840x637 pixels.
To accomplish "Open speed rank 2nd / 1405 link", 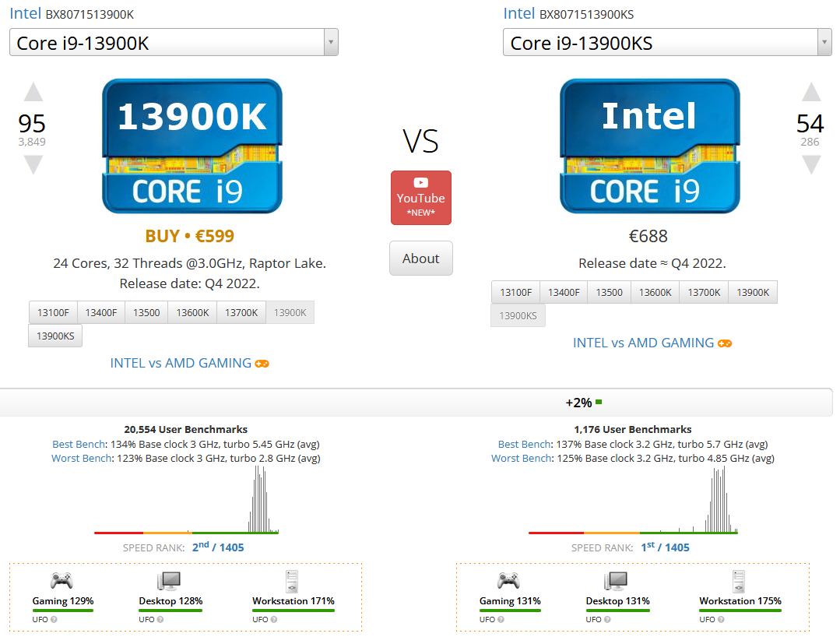I will click(218, 547).
